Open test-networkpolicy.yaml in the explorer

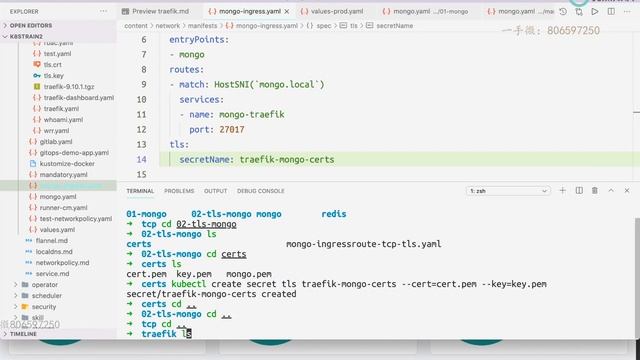[76, 219]
